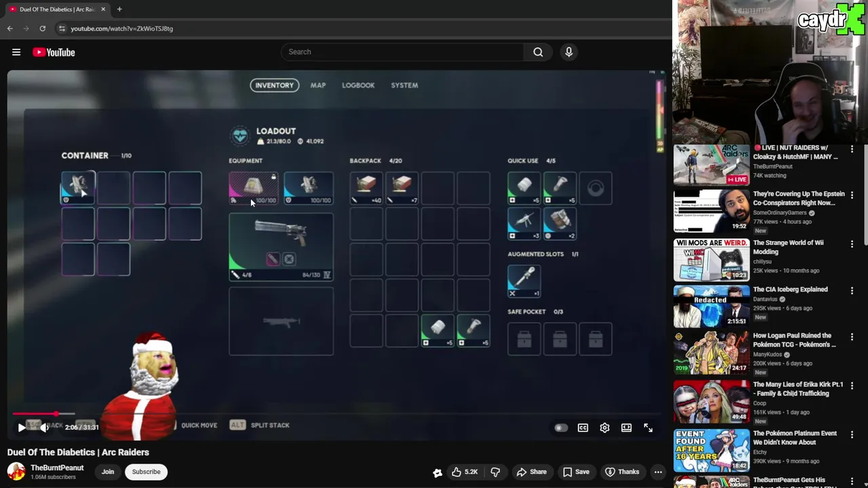Mute the video with the volume icon

(43, 428)
